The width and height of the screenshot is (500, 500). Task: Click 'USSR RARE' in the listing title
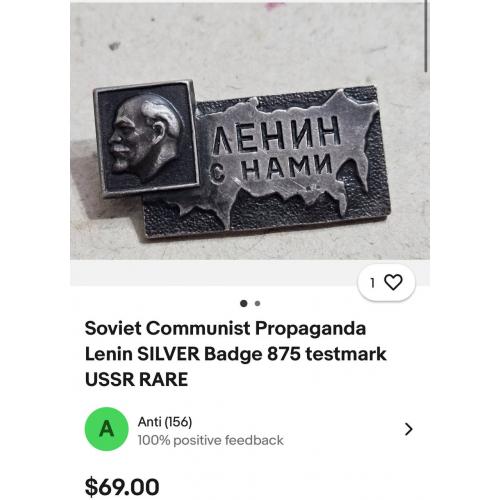click(136, 379)
